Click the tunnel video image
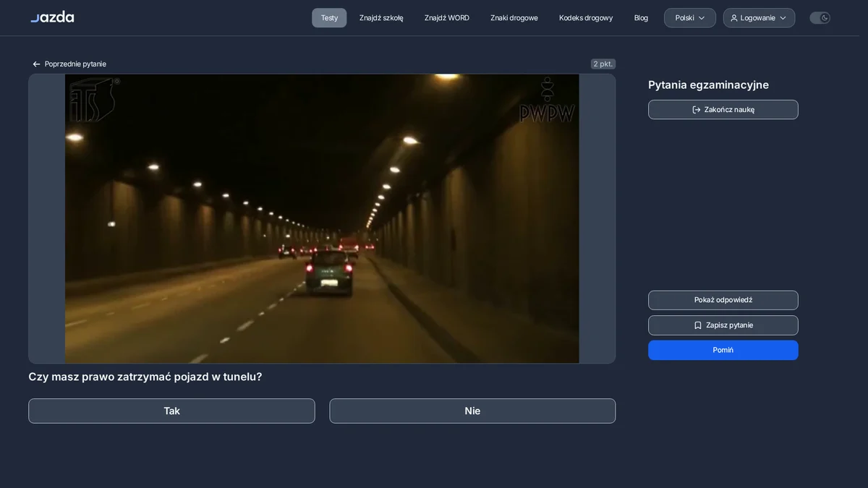Viewport: 868px width, 488px height. [322, 218]
